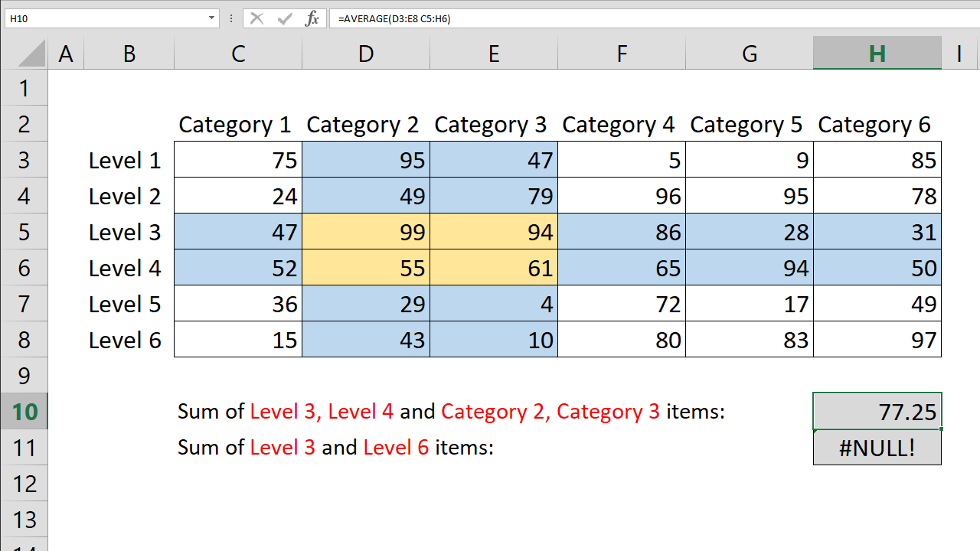Image resolution: width=980 pixels, height=551 pixels.
Task: Select the Category 3 header cell
Action: click(x=493, y=124)
